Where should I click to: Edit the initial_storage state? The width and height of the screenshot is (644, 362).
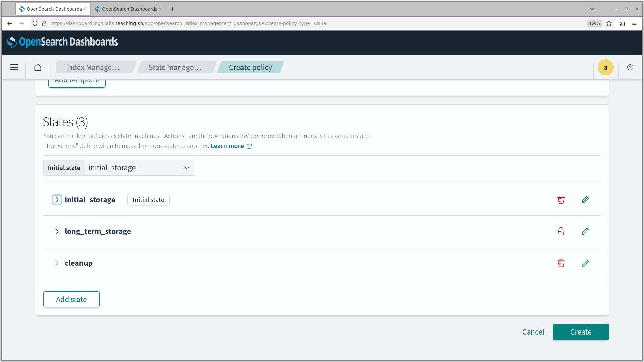pos(585,200)
